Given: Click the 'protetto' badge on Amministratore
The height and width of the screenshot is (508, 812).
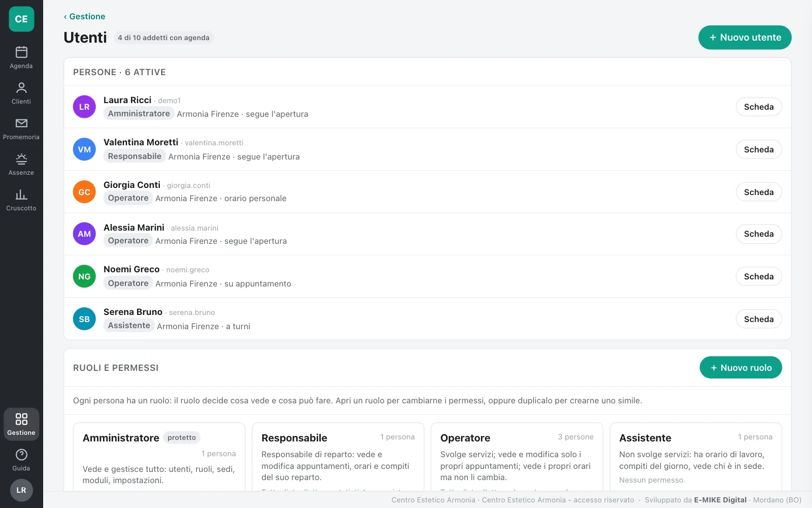Looking at the screenshot, I should click(182, 437).
